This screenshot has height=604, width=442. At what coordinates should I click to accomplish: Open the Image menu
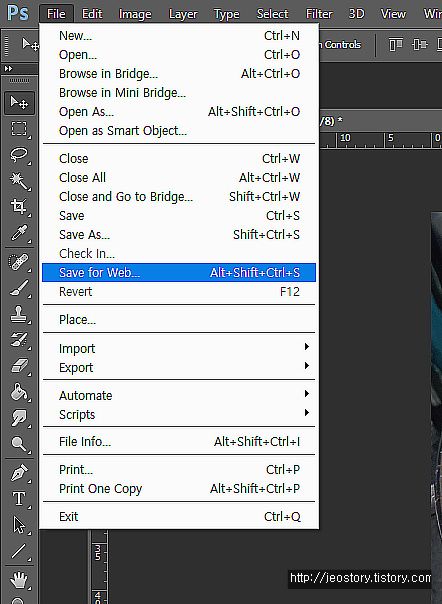coord(135,14)
